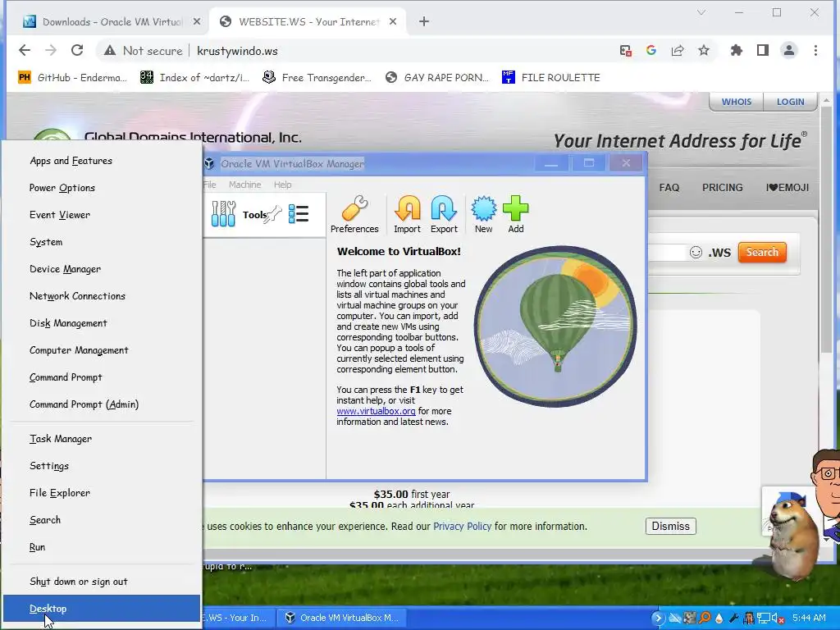
Task: Click the Google icon in address bar
Action: pos(651,50)
